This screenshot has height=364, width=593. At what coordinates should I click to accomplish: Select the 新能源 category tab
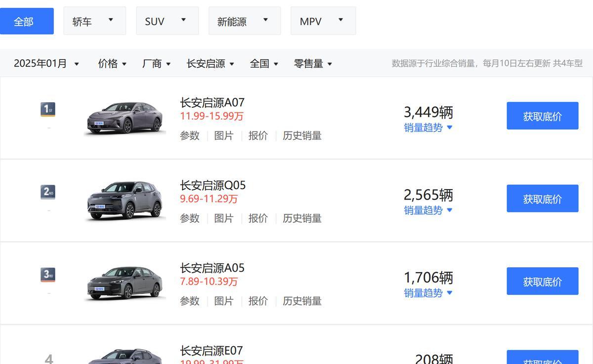[244, 21]
